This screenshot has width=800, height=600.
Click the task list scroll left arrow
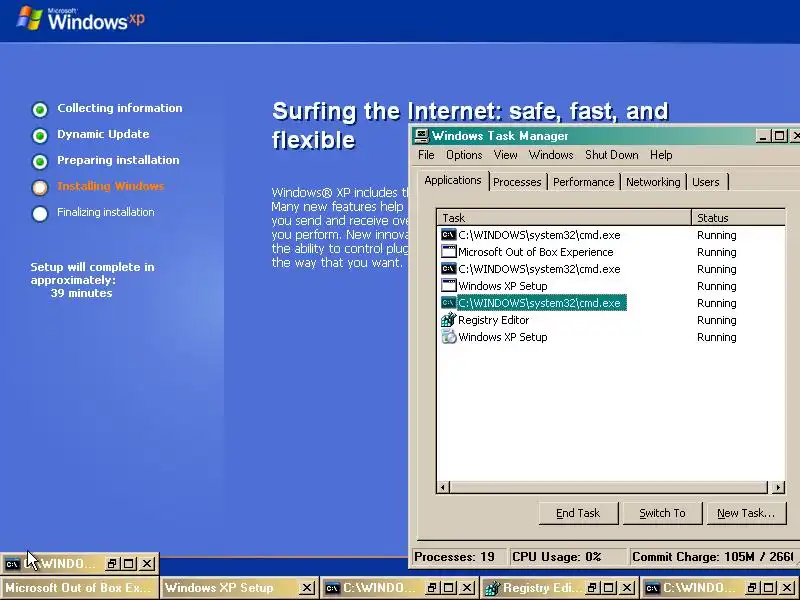coord(443,487)
